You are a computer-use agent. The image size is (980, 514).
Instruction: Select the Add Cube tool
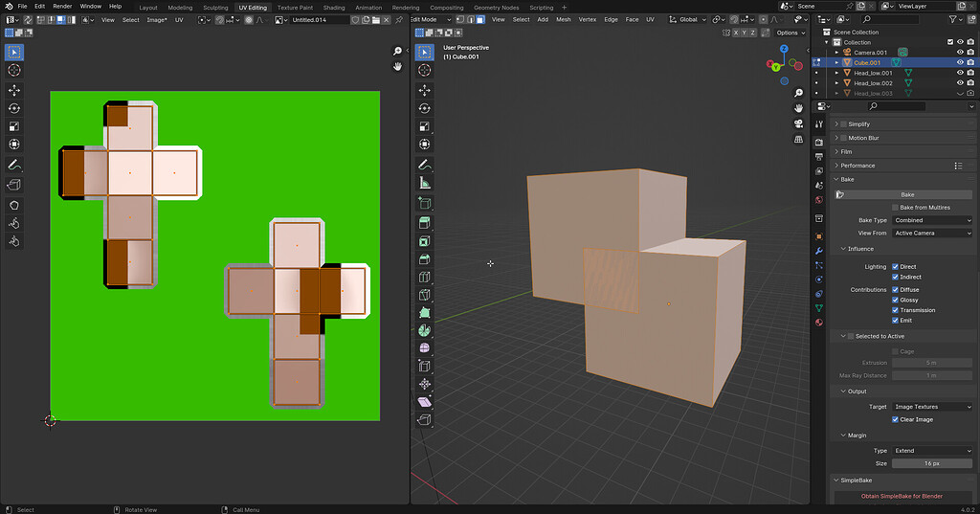tap(424, 203)
